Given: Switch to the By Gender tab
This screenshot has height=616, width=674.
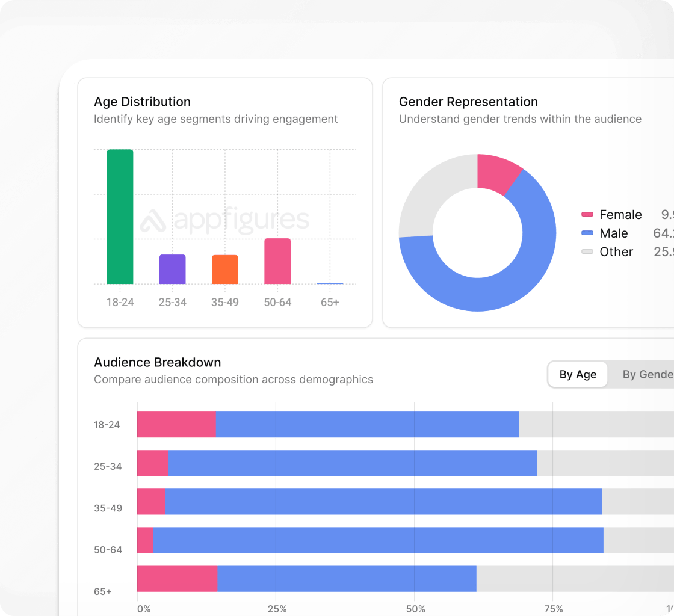Looking at the screenshot, I should pyautogui.click(x=648, y=374).
